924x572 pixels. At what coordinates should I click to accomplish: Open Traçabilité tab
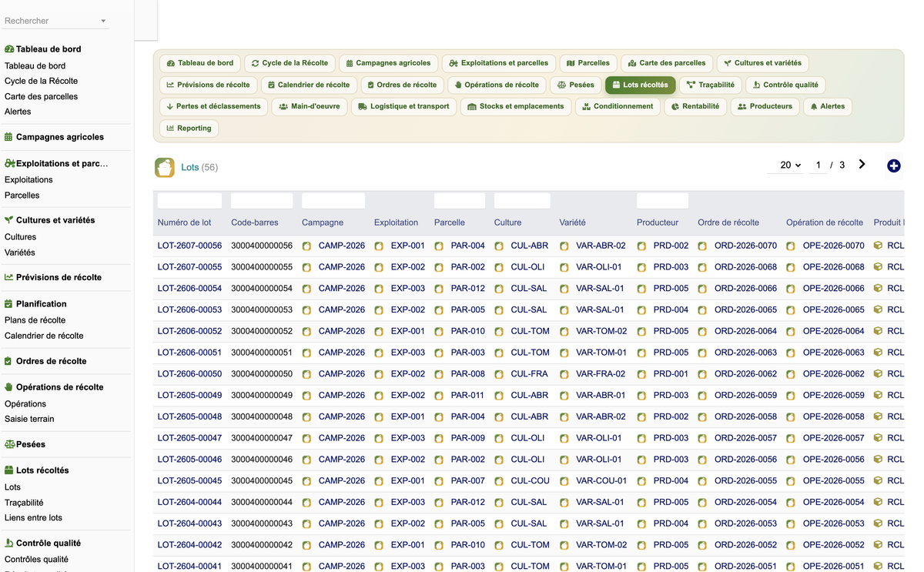pyautogui.click(x=710, y=85)
